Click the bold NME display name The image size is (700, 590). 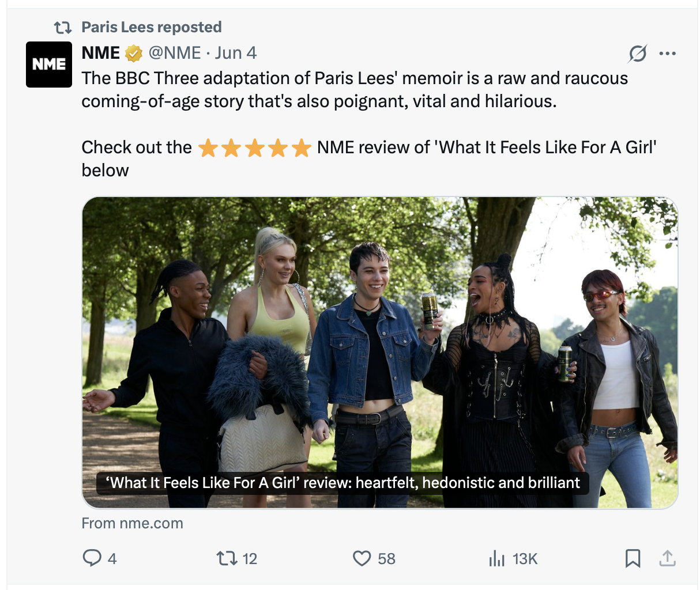point(101,53)
